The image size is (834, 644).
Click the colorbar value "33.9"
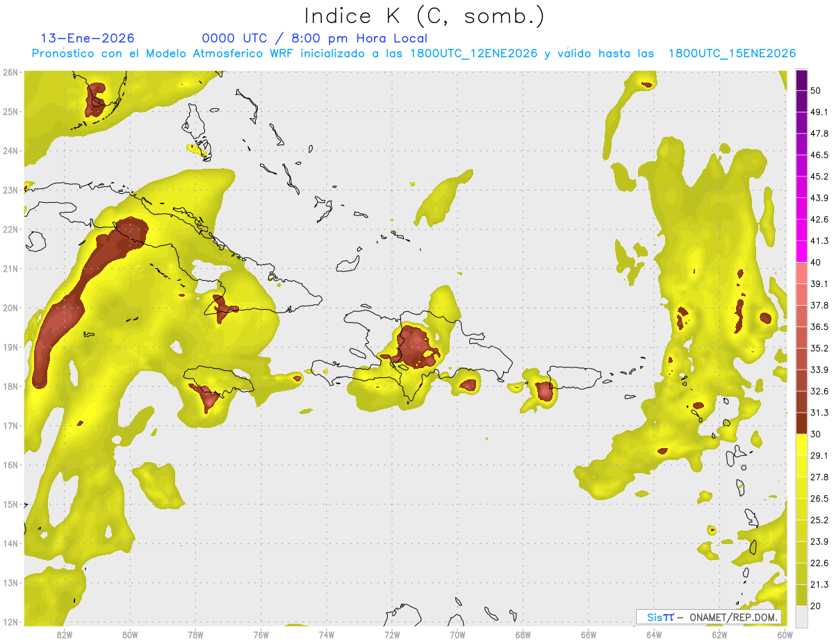pos(819,370)
